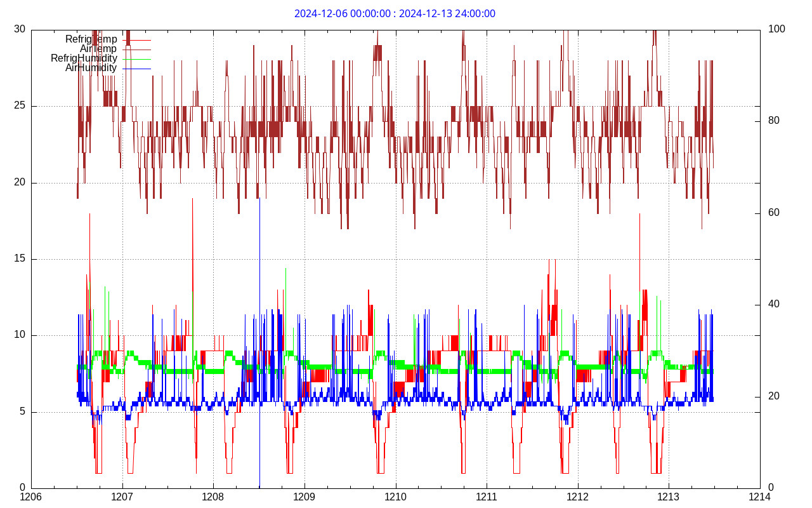Screen dimensions: 812x508
Task: Click the 40 tick on the humidity axis
Action: pos(774,304)
